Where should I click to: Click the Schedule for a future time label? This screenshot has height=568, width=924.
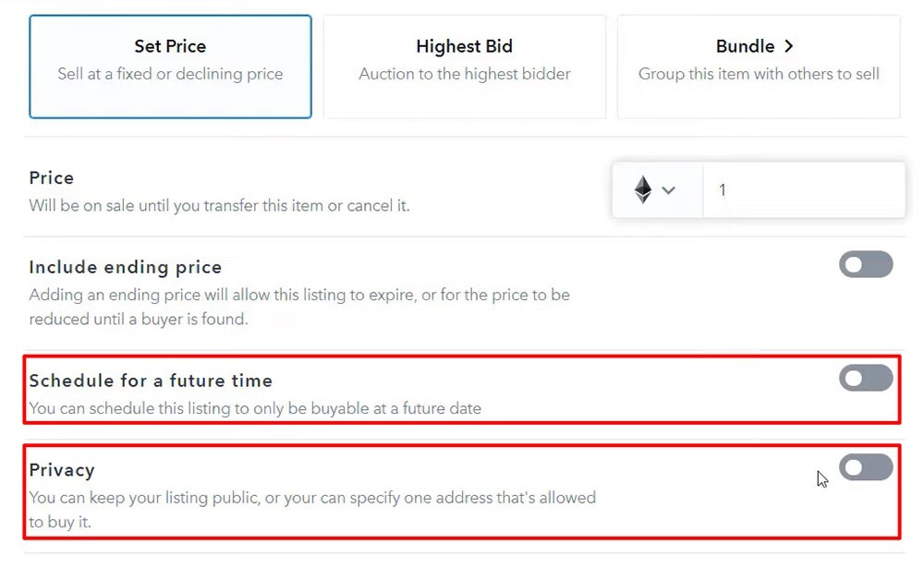point(152,380)
